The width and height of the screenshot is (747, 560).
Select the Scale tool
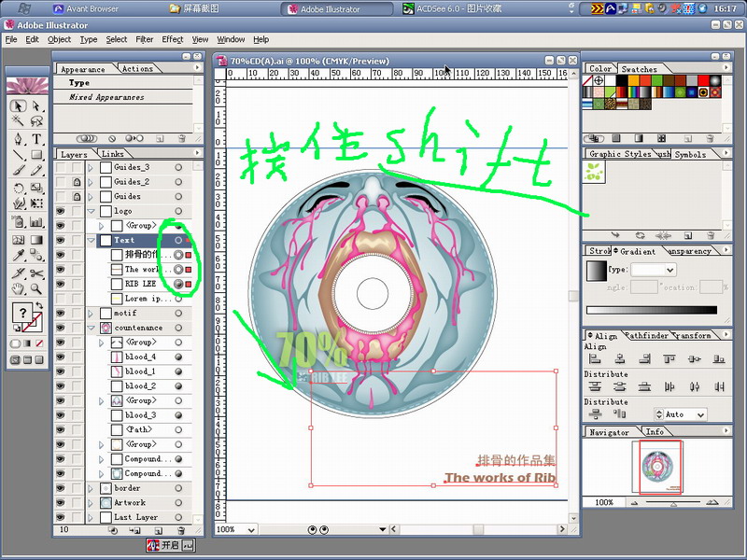(x=36, y=188)
